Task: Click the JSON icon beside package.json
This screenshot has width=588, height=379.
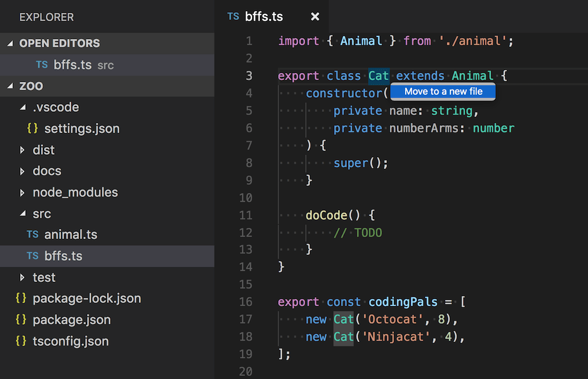Action: [x=22, y=320]
